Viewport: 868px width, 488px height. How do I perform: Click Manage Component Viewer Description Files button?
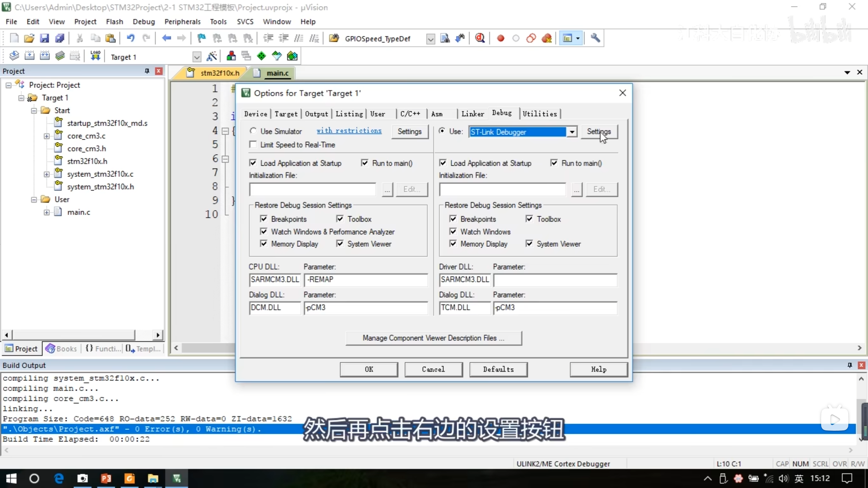(x=433, y=338)
